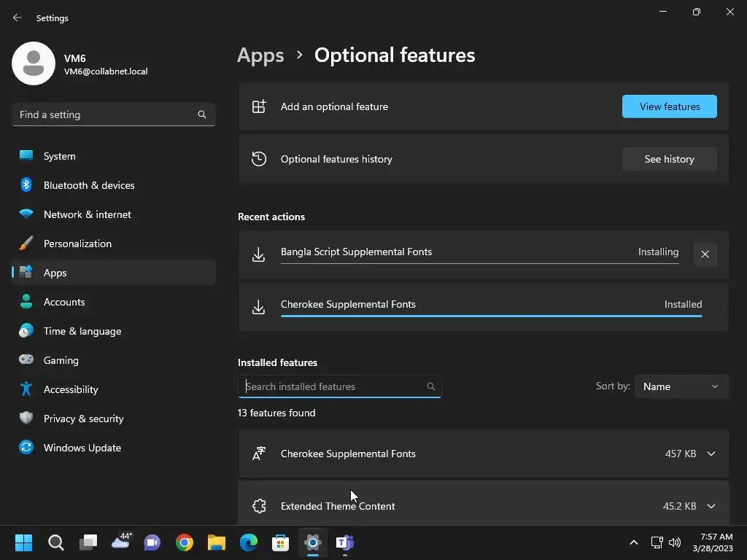Select Privacy & security in the sidebar

point(83,419)
